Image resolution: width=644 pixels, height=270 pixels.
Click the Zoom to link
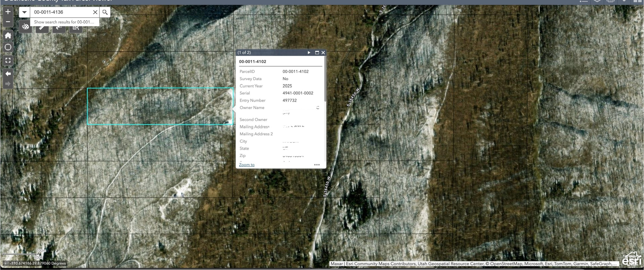(247, 165)
